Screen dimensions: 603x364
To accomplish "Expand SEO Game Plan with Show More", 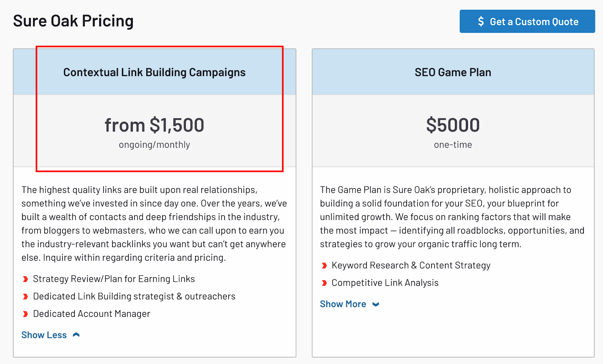I will 343,304.
